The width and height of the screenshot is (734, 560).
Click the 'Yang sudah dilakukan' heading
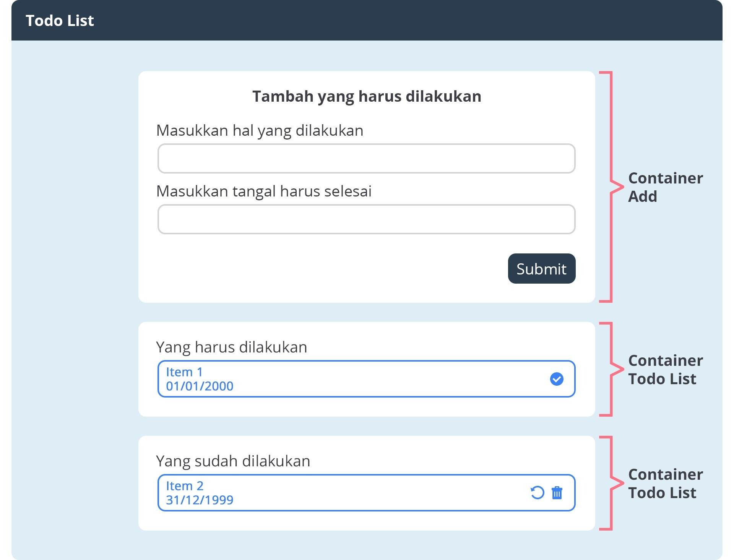[233, 461]
